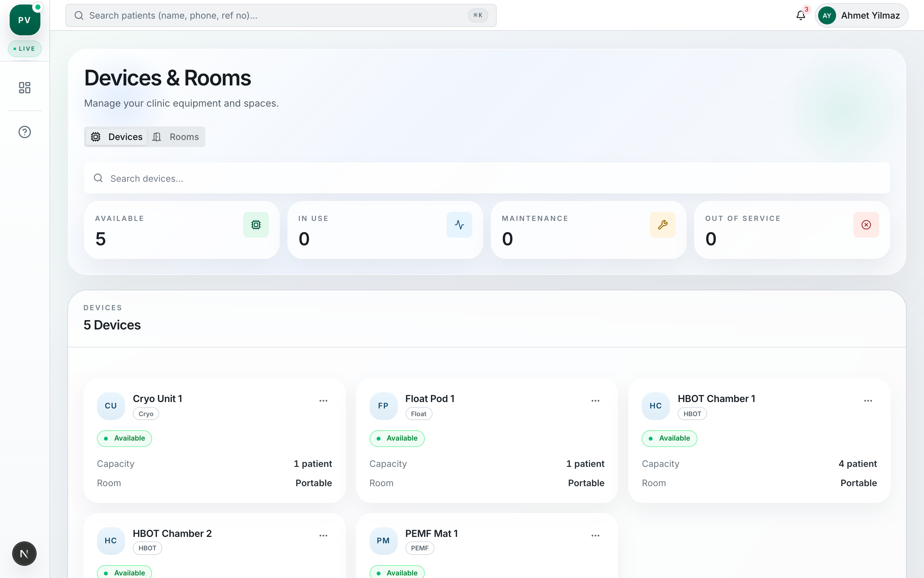
Task: Click the HBOT tag under HBOT Chamber 1
Action: click(692, 414)
